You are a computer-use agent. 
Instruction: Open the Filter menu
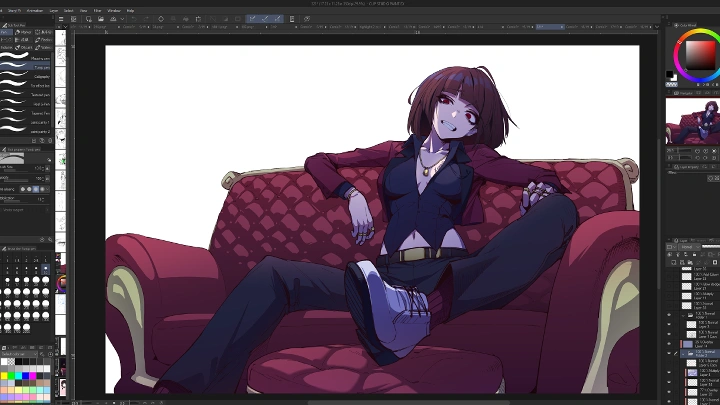[x=98, y=10]
